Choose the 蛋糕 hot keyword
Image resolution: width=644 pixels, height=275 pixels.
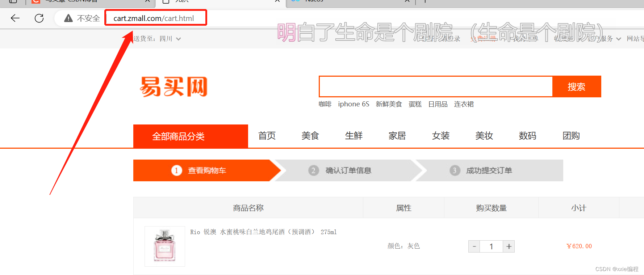pos(415,104)
